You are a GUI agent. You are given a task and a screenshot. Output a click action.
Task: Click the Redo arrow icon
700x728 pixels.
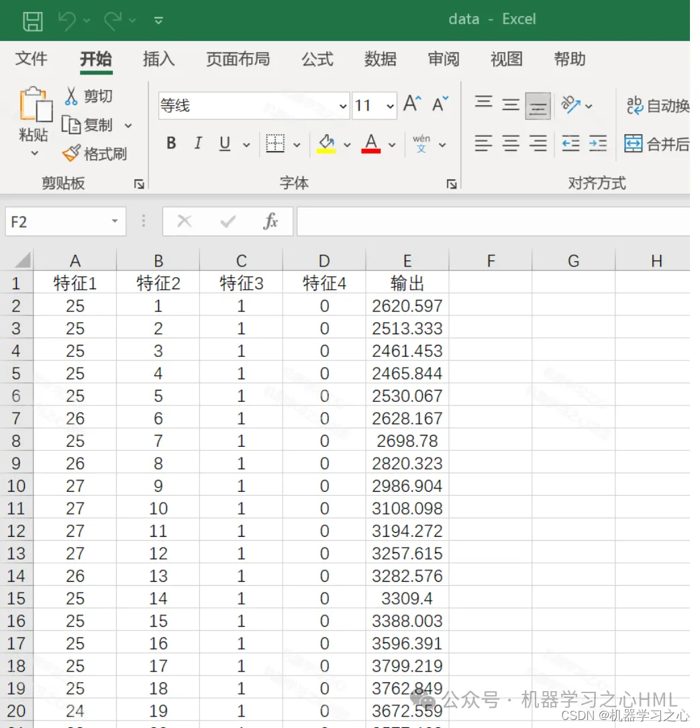point(113,21)
